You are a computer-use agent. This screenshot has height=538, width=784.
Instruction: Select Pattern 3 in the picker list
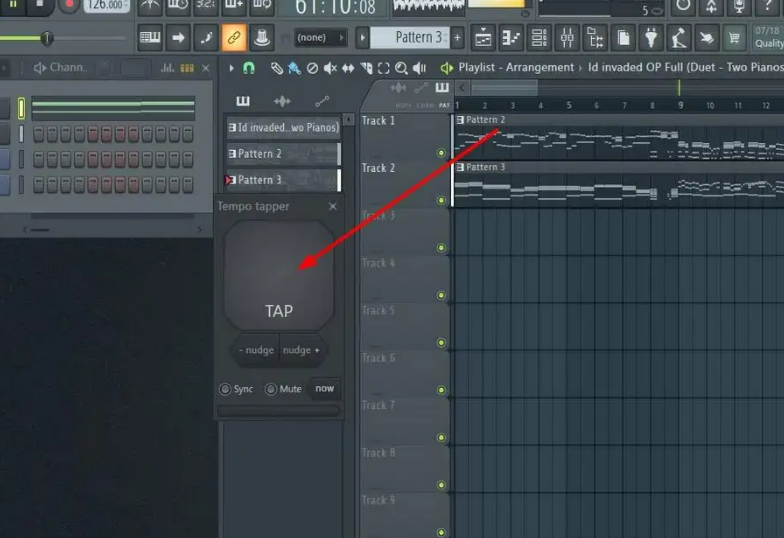(x=284, y=180)
